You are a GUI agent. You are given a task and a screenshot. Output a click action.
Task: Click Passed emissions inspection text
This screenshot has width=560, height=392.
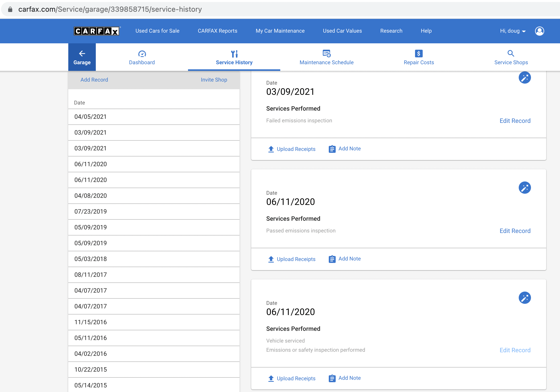[301, 231]
